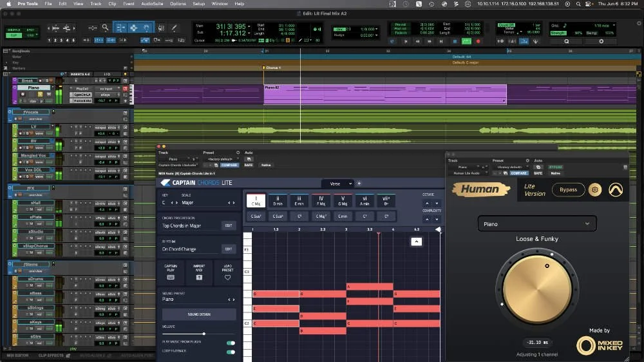Open Captain Play keyboard icon
This screenshot has width=644, height=362.
[x=171, y=278]
